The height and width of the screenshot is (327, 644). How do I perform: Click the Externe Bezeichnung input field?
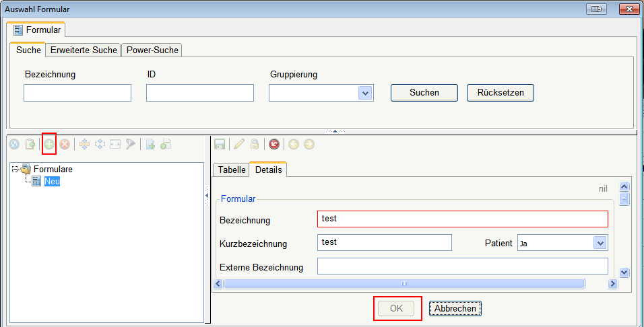(x=462, y=267)
